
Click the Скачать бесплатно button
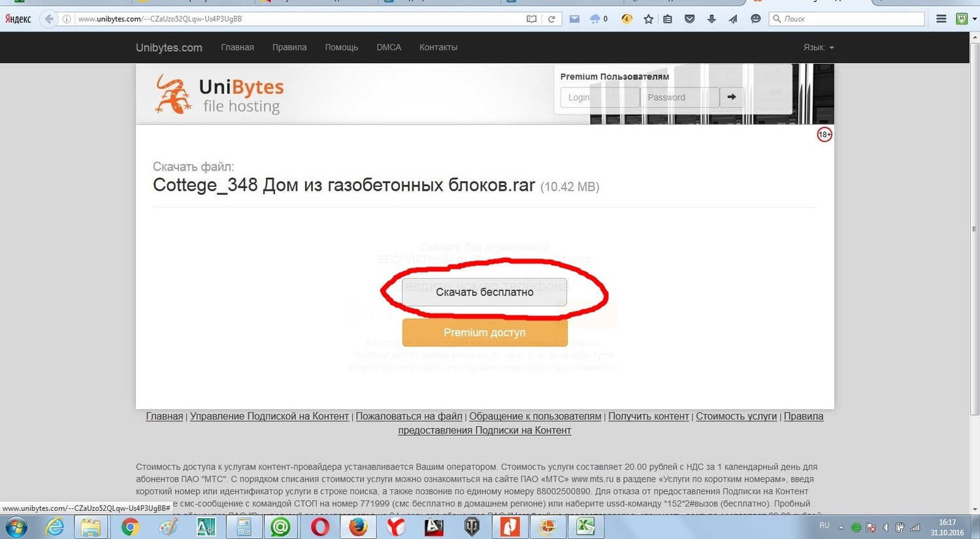(x=484, y=292)
